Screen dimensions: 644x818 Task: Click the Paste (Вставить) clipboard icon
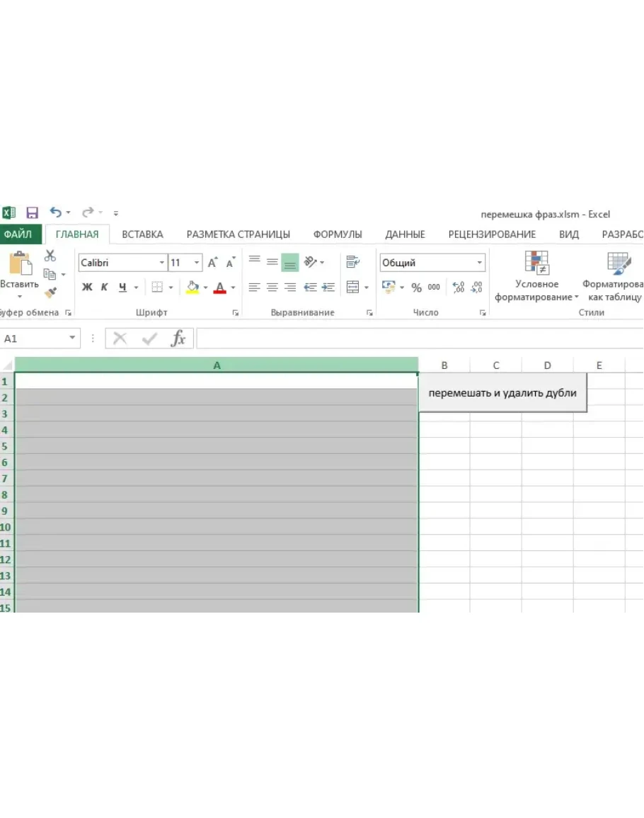(x=21, y=263)
